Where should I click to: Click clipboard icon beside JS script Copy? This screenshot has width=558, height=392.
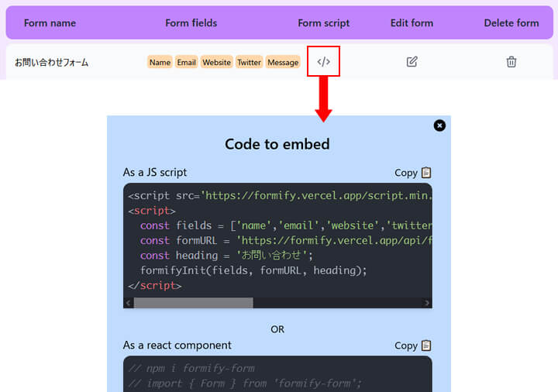pos(426,173)
